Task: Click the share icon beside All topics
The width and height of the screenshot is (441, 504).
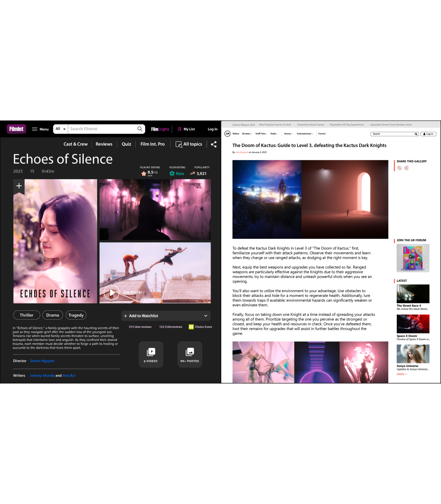Action: 214,144
